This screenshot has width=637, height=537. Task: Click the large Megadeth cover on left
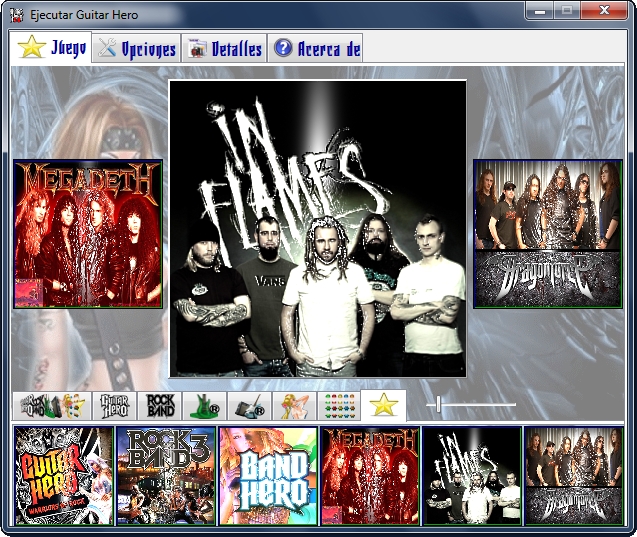[88, 234]
